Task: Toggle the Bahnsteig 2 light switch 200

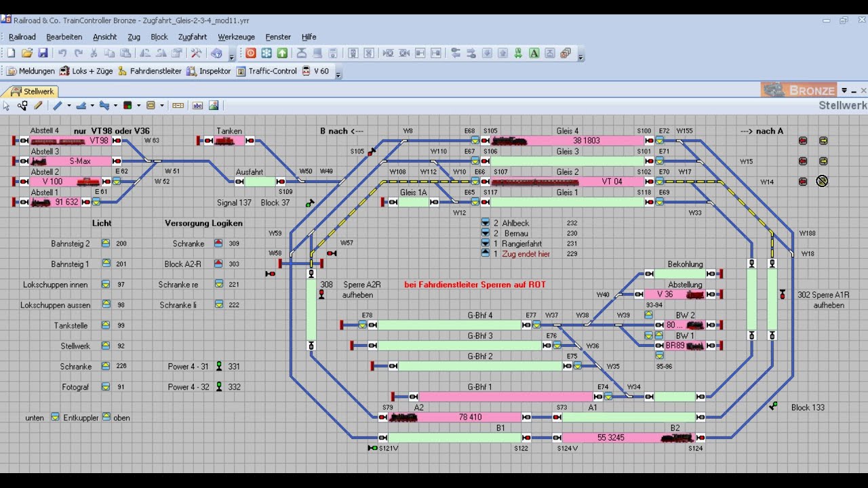Action: tap(106, 243)
